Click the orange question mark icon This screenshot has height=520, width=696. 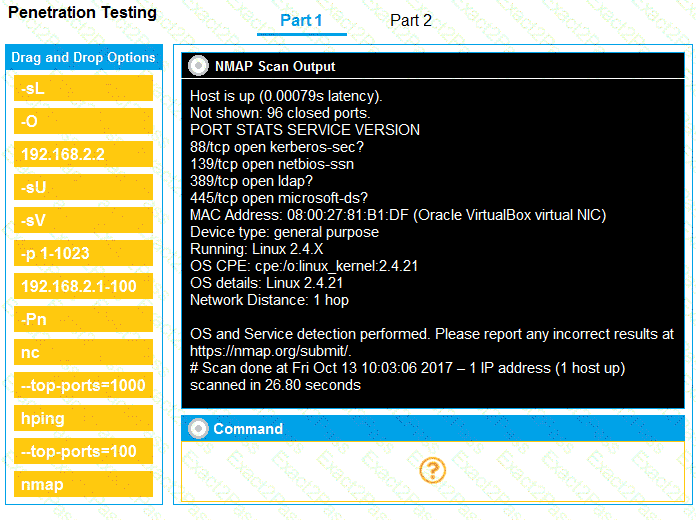[x=432, y=470]
